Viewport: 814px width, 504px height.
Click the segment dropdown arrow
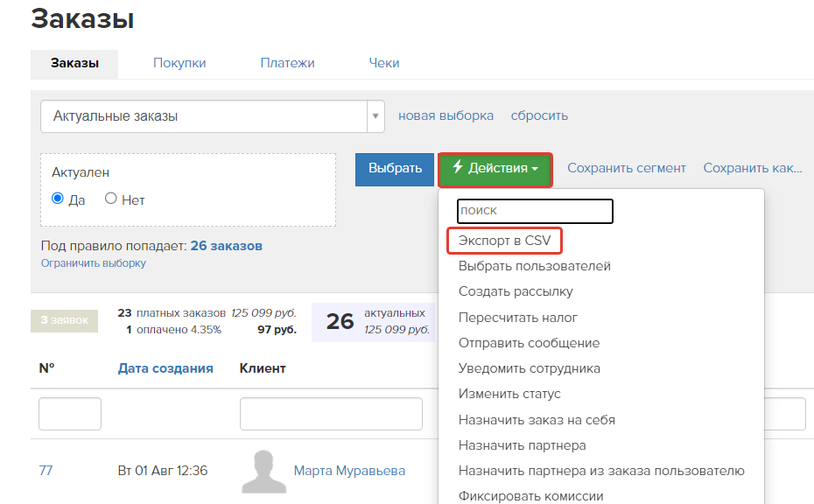(x=375, y=116)
